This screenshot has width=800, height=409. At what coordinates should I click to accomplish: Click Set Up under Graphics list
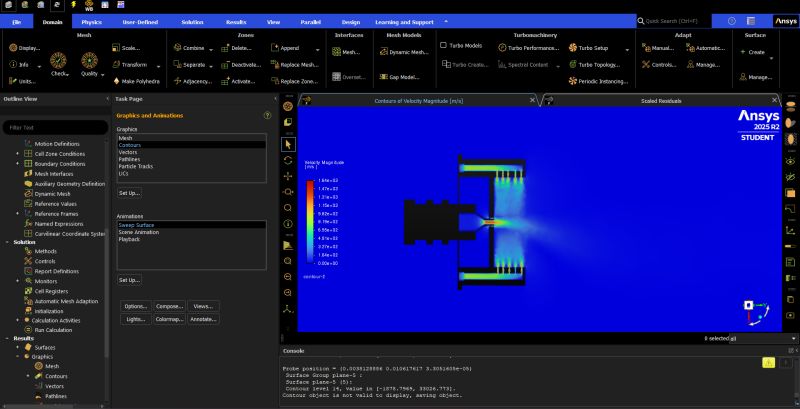(130, 193)
